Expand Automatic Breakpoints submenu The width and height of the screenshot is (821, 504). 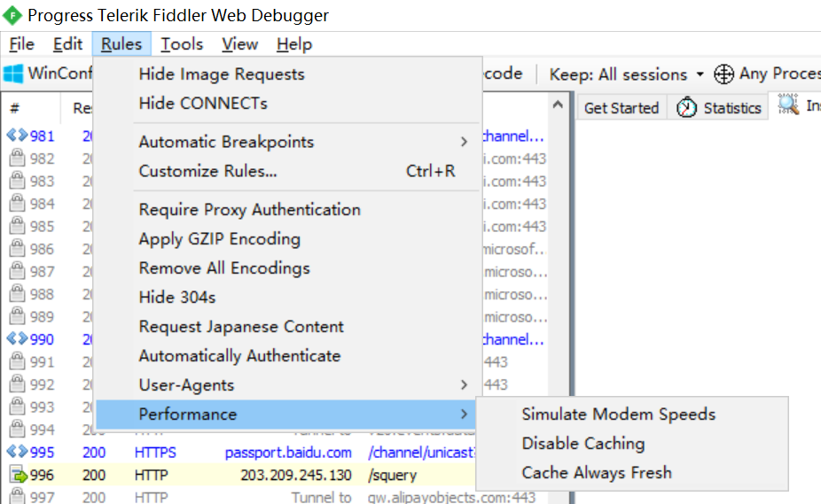click(287, 142)
